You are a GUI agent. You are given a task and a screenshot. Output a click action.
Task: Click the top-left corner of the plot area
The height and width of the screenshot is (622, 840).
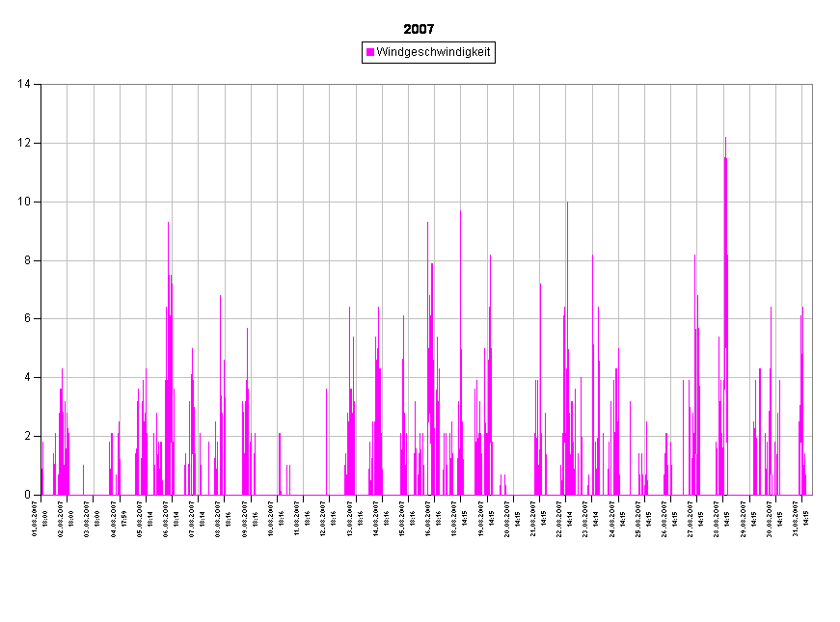coord(41,85)
